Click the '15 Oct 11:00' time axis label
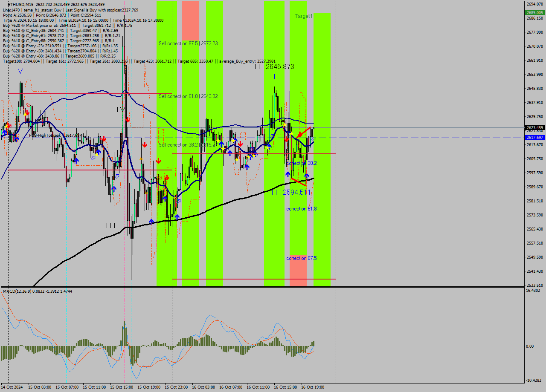The height and width of the screenshot is (392, 546). 95,387
